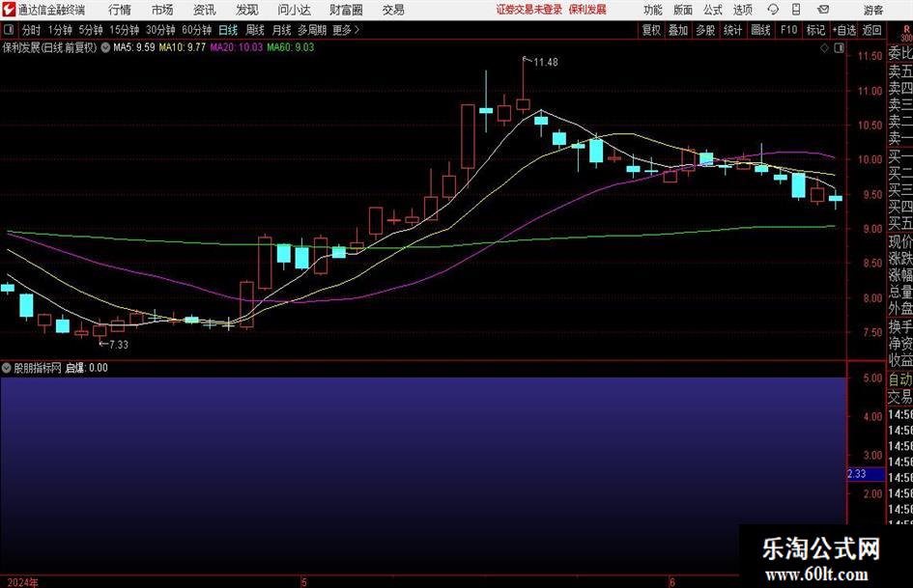Open the customer service headset icon

click(773, 10)
